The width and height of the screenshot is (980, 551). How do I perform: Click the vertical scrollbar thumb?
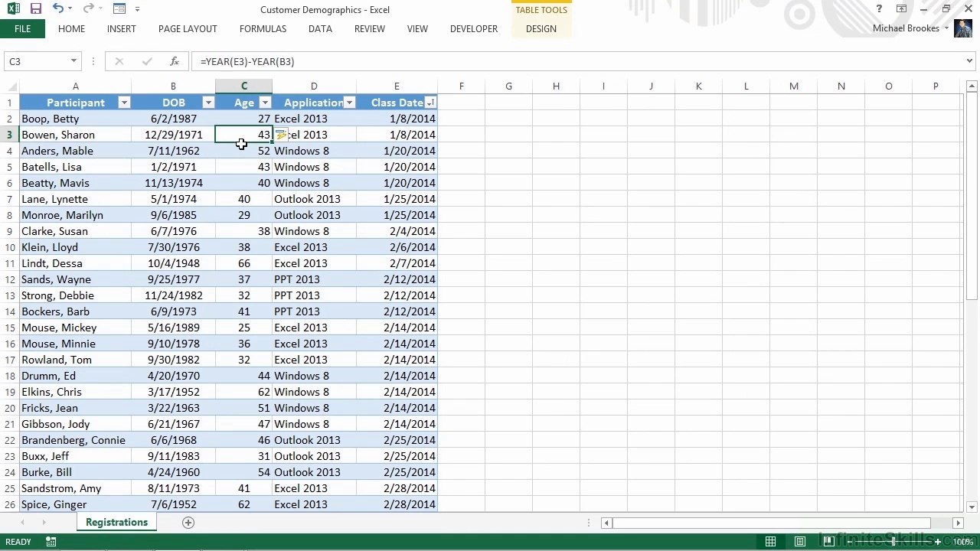972,194
